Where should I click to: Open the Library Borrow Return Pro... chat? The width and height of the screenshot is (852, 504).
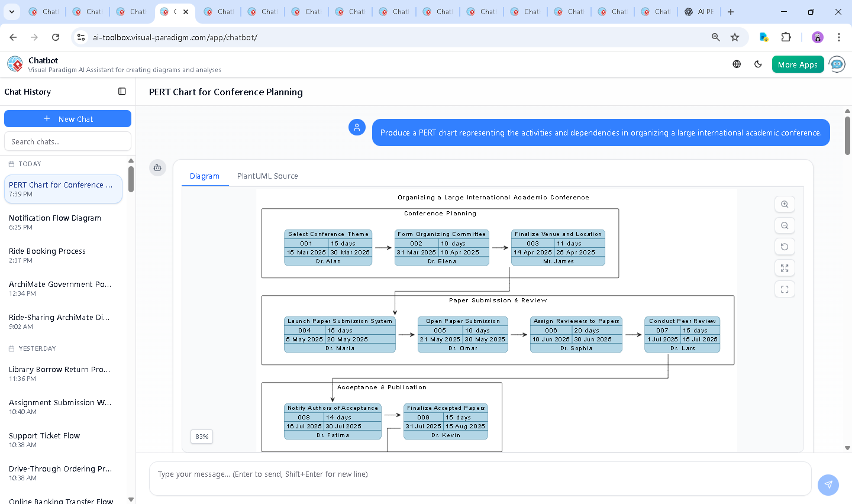pyautogui.click(x=63, y=373)
